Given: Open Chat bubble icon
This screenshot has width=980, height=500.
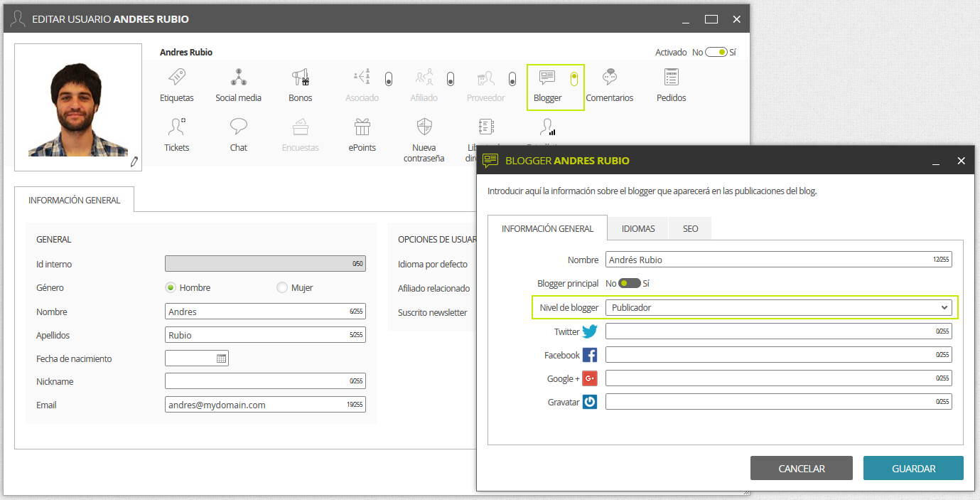Looking at the screenshot, I should click(x=239, y=127).
